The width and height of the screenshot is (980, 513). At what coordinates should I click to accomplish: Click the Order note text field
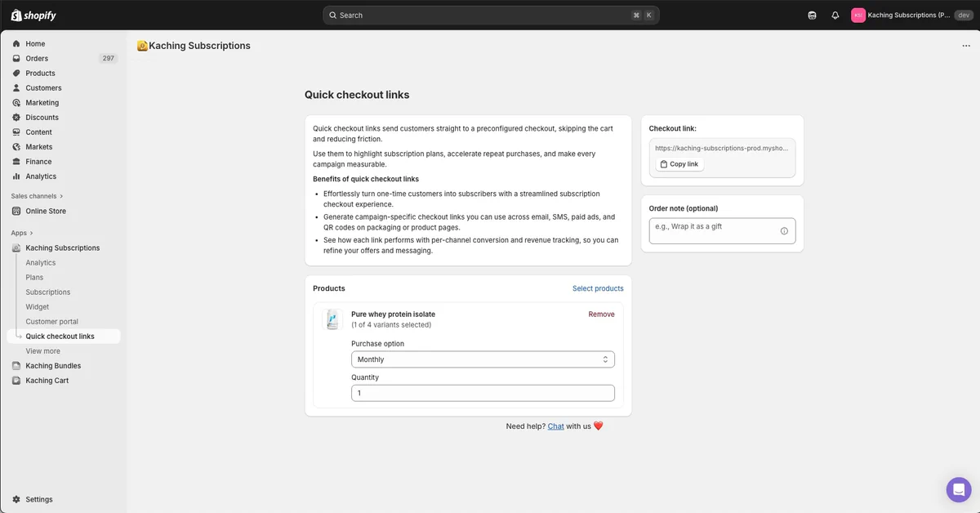click(722, 231)
